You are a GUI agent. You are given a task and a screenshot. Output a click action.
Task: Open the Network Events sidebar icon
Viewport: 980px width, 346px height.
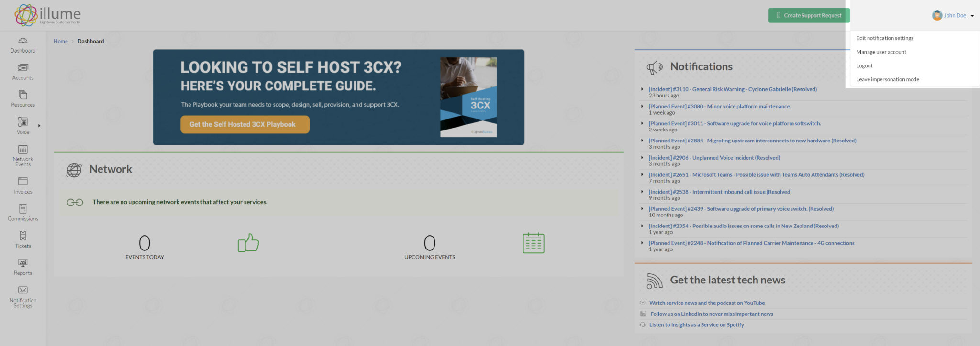tap(22, 149)
